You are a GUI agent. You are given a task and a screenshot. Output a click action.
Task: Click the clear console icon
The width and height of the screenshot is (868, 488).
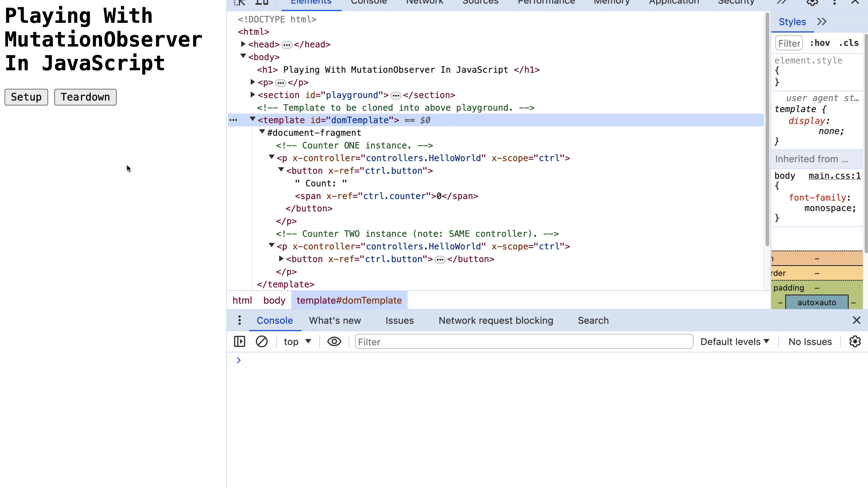pos(262,342)
